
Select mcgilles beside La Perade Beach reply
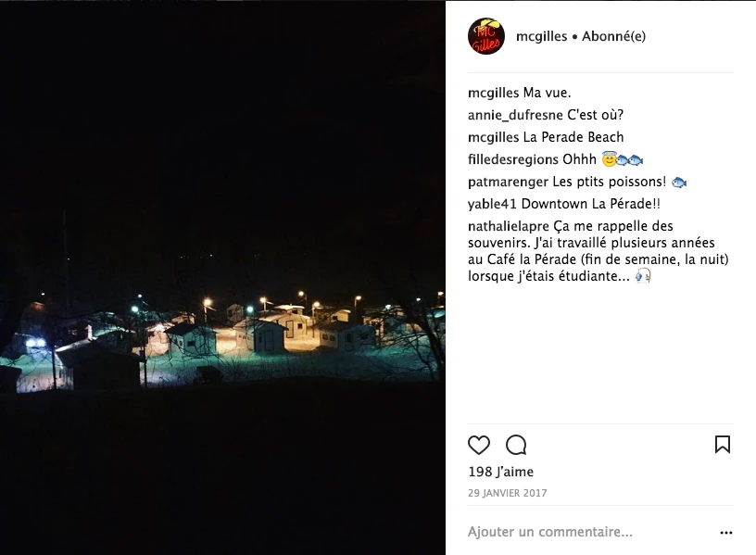pyautogui.click(x=493, y=137)
